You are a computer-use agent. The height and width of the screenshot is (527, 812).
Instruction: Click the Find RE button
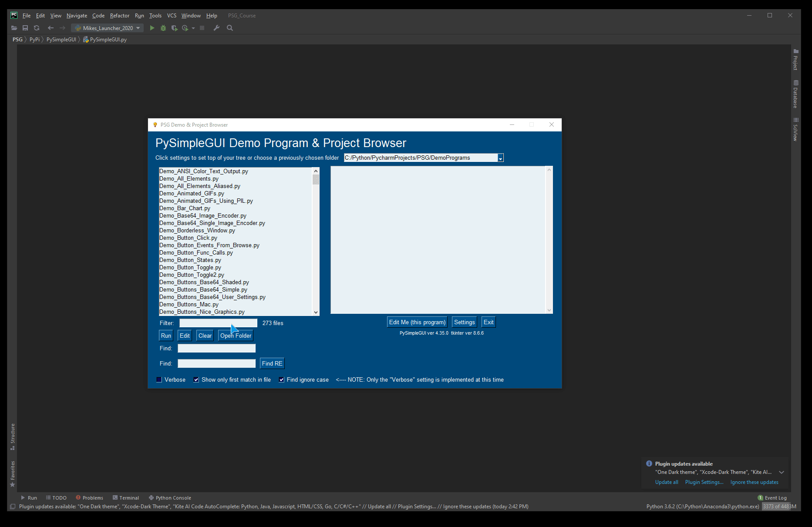272,364
